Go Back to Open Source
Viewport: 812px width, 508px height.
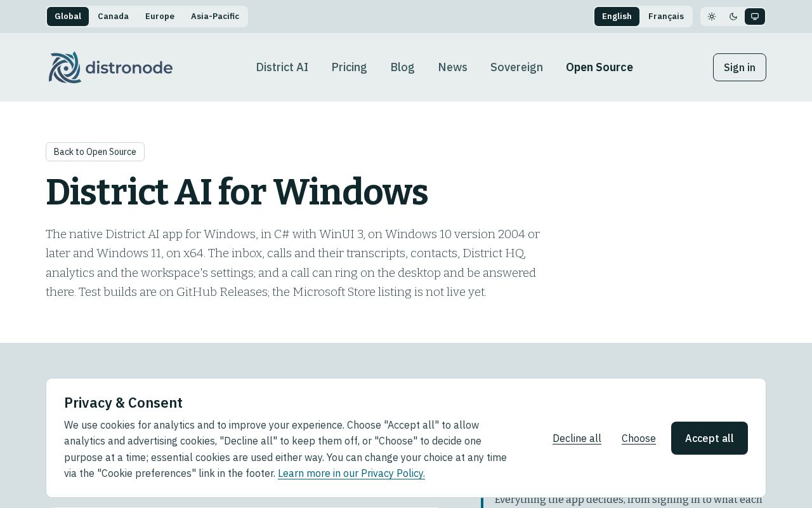[95, 152]
